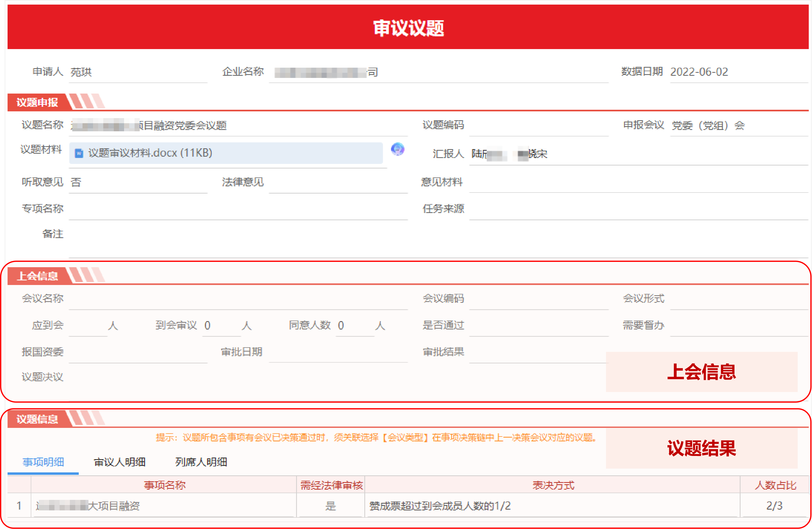Click the 申请人 input showing 苑琪
812x529 pixels.
coord(136,72)
